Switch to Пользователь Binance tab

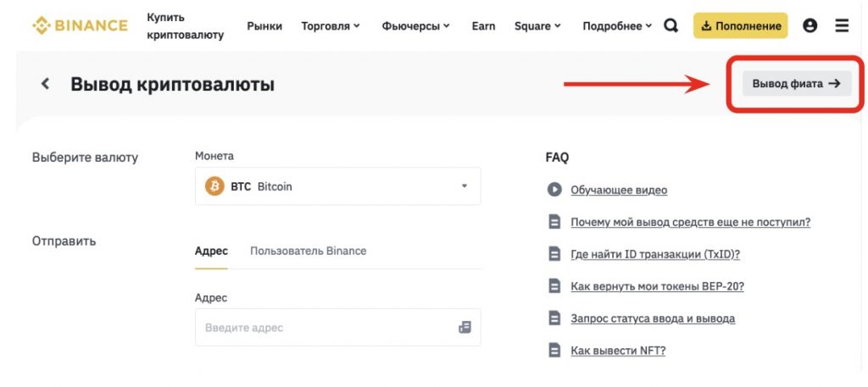[x=308, y=251]
